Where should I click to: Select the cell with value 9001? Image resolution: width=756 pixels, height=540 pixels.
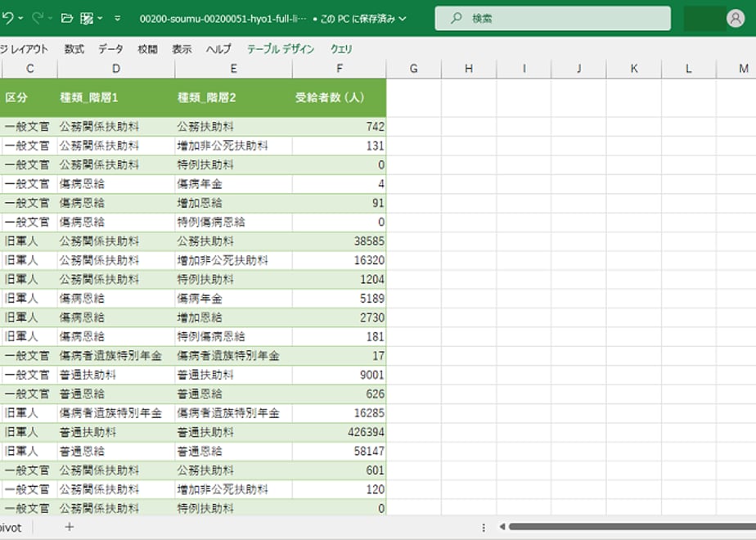click(340, 375)
